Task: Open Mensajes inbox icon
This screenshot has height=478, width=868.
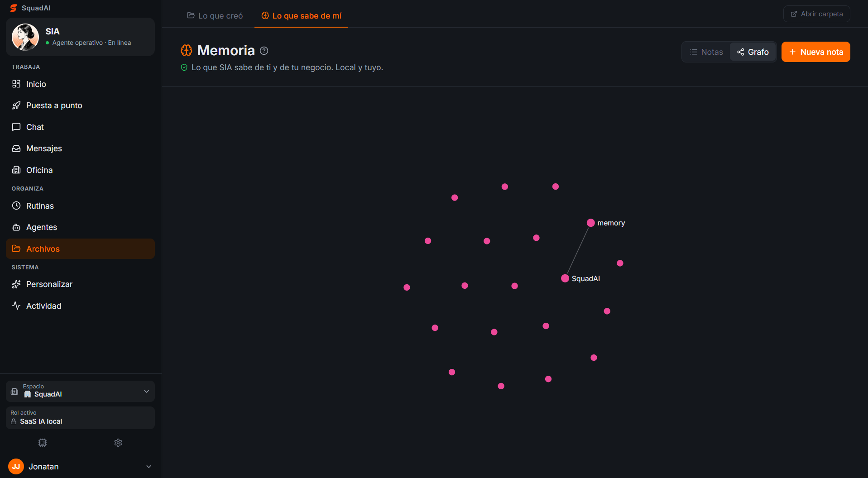Action: pos(16,148)
